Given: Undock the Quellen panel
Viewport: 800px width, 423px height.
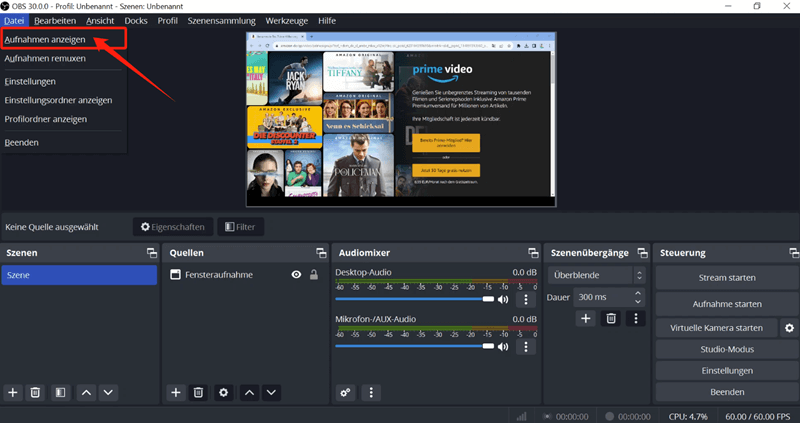Looking at the screenshot, I should [x=321, y=253].
